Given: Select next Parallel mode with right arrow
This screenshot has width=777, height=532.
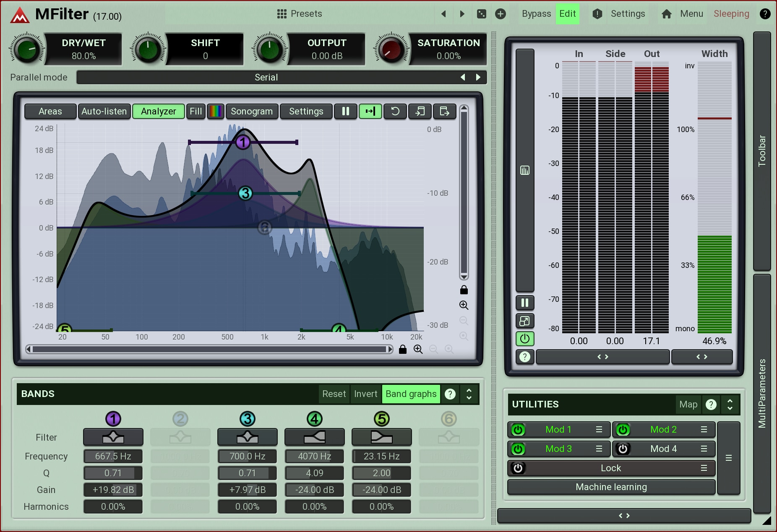Looking at the screenshot, I should [x=478, y=77].
